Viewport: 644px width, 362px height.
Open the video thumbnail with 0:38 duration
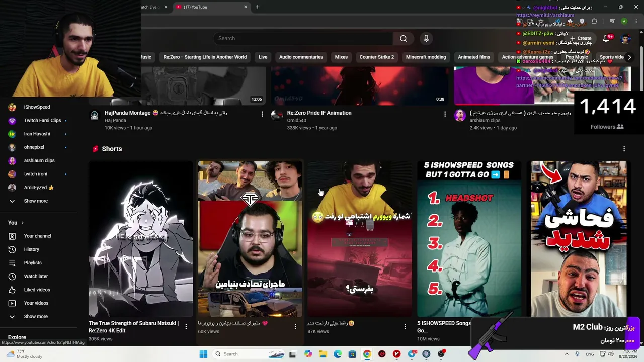click(360, 85)
